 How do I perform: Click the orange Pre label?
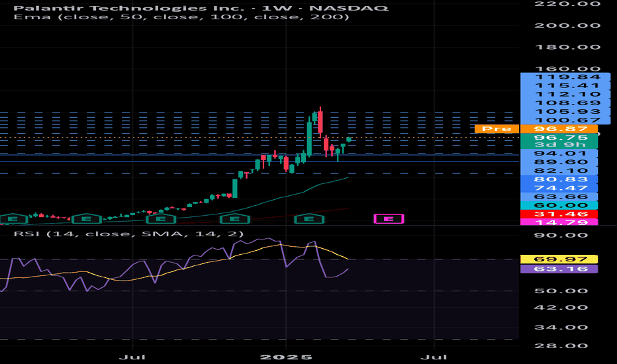497,128
